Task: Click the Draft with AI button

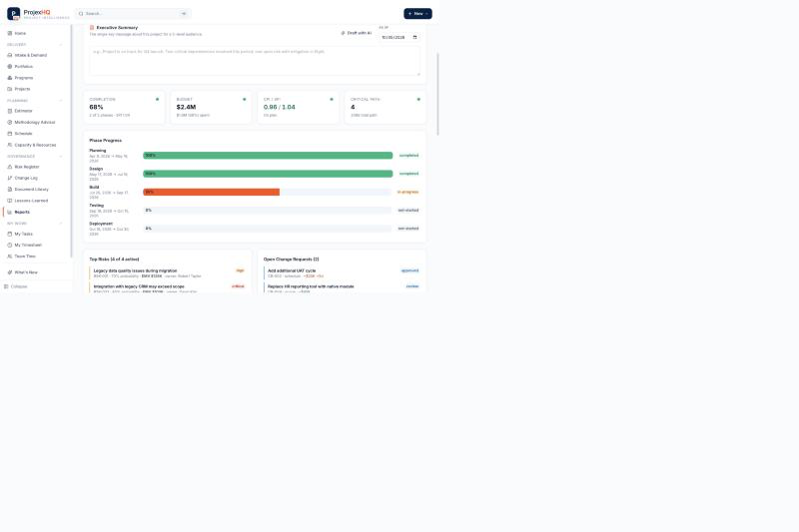Action: click(x=357, y=33)
